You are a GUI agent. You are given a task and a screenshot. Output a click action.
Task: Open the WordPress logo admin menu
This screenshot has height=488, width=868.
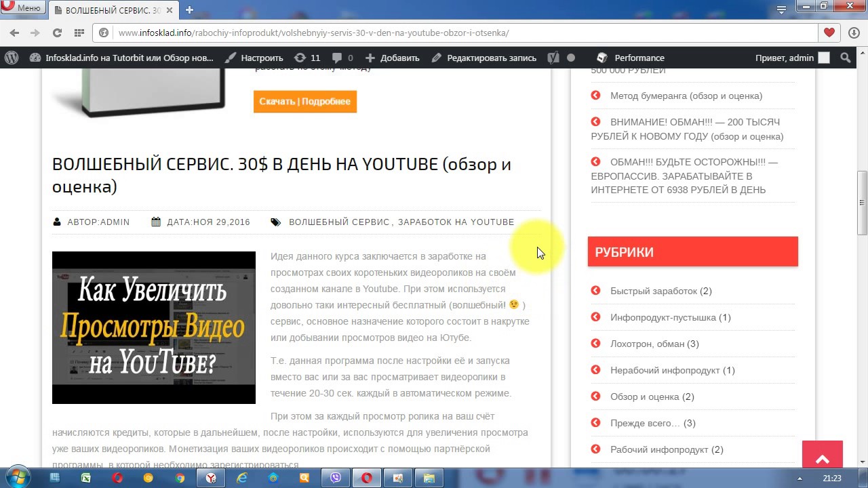tap(12, 58)
